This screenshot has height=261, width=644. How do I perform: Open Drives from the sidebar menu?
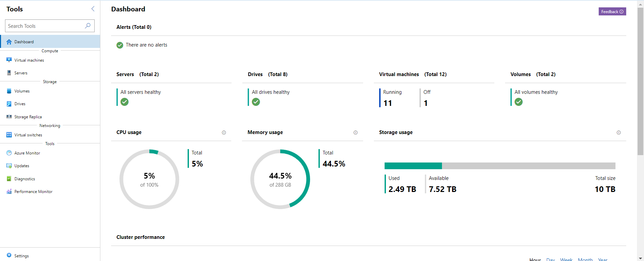coord(20,104)
